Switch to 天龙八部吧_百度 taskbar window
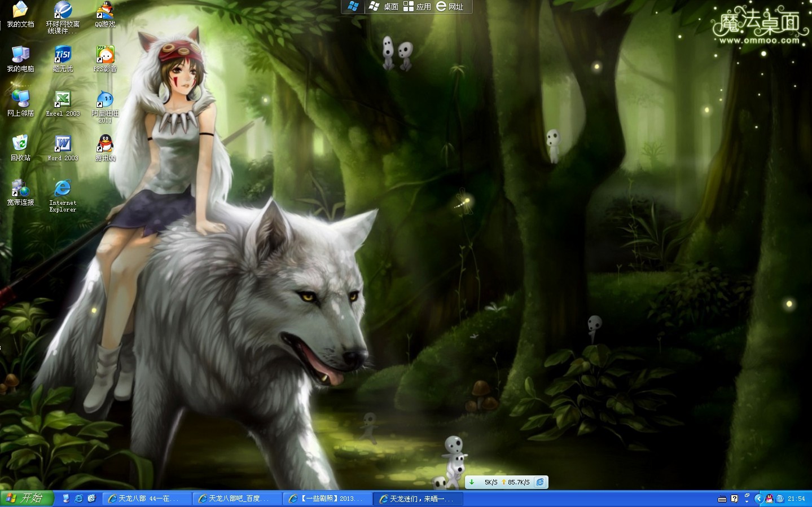Screen dimensions: 812x507 (237, 499)
